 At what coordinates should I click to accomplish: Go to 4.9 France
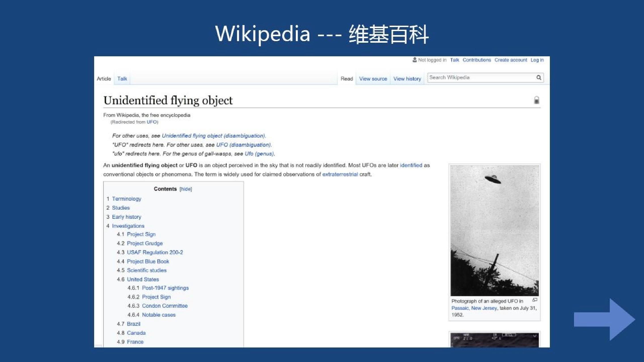click(x=135, y=342)
